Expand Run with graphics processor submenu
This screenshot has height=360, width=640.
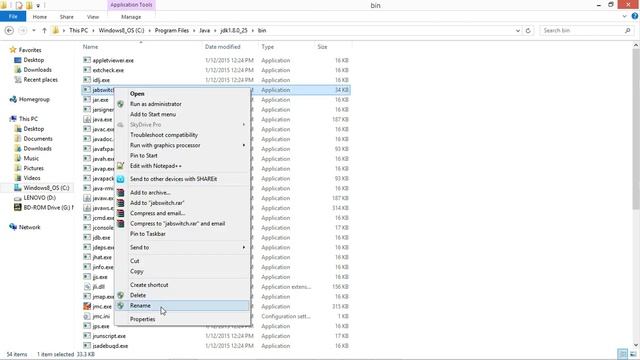click(244, 145)
